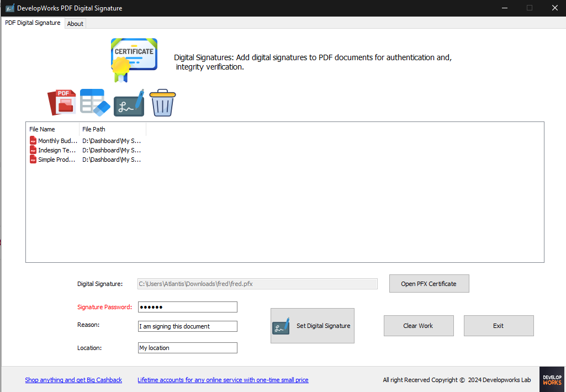The height and width of the screenshot is (392, 566).
Task: Select the Simple Prod... file row
Action: (86, 159)
